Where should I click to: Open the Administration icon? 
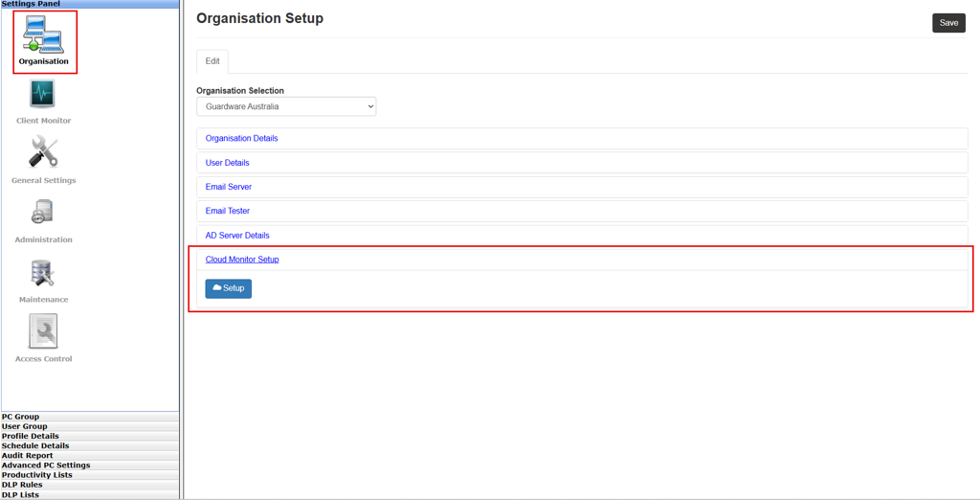pyautogui.click(x=43, y=213)
